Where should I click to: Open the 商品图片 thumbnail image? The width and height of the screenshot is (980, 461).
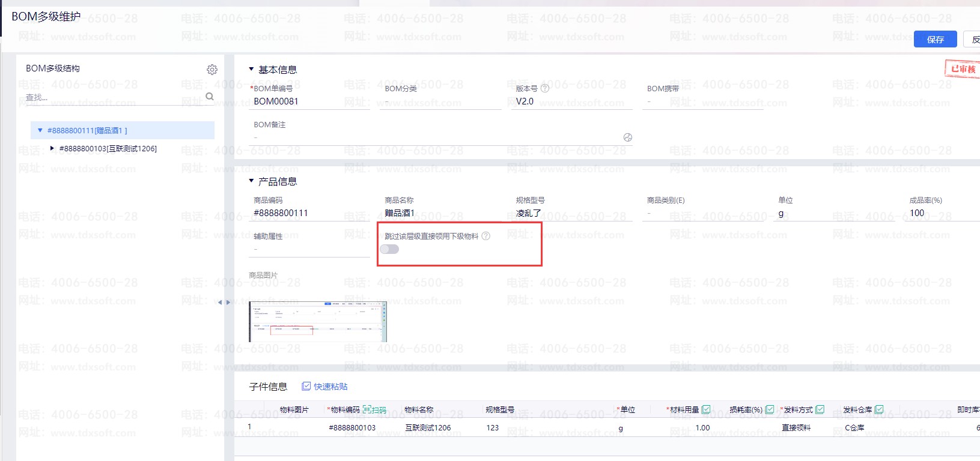[x=318, y=321]
